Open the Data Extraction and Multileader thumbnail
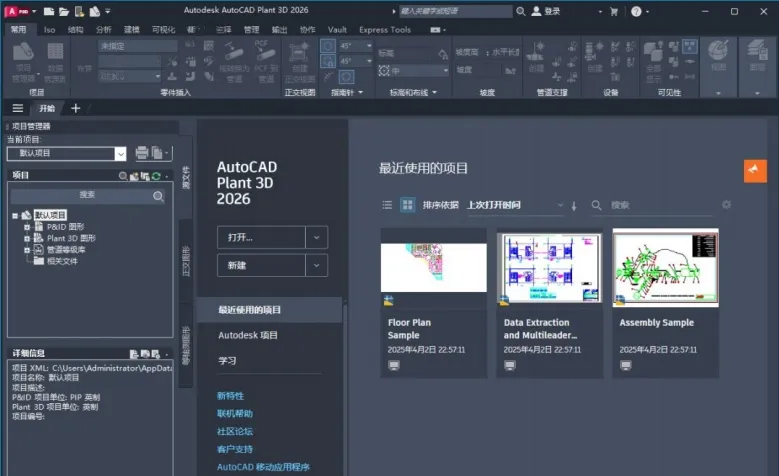 (x=549, y=268)
